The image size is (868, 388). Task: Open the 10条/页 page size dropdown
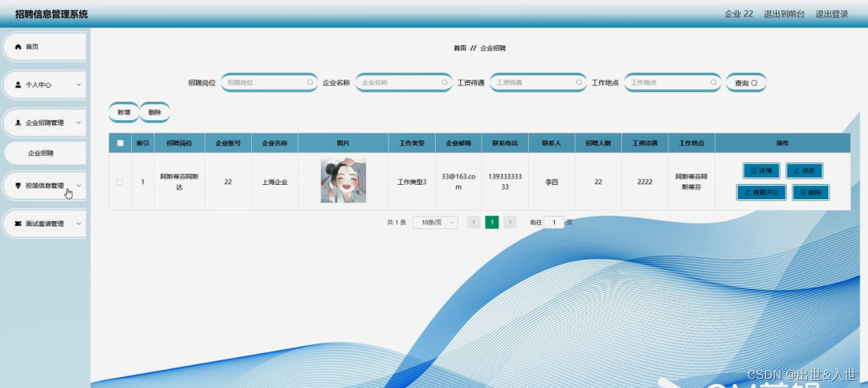(x=436, y=222)
